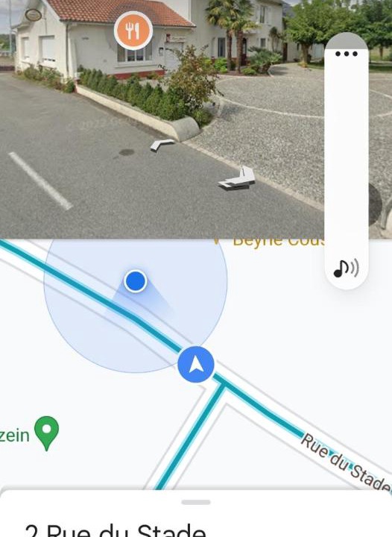
Task: Click the white vertical pill slider panel
Action: [346, 161]
